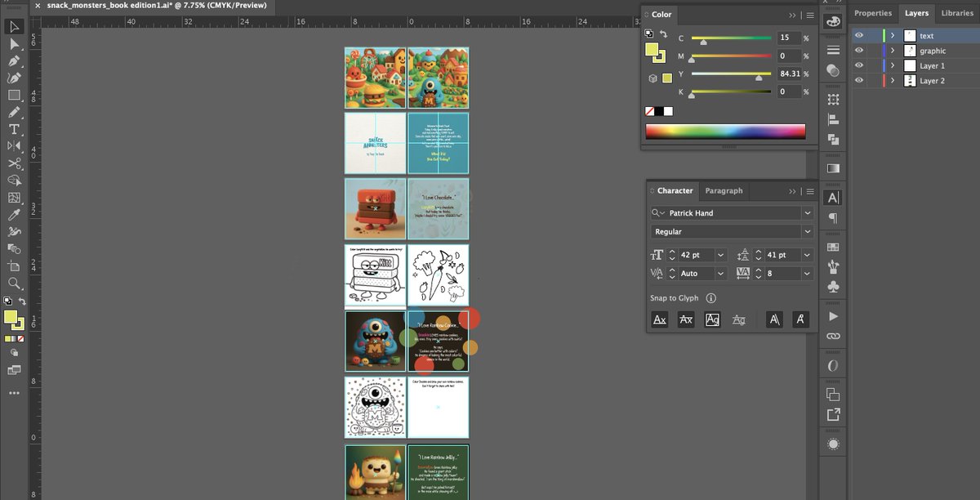
Task: Select the Shape Builder tool
Action: coord(14,181)
